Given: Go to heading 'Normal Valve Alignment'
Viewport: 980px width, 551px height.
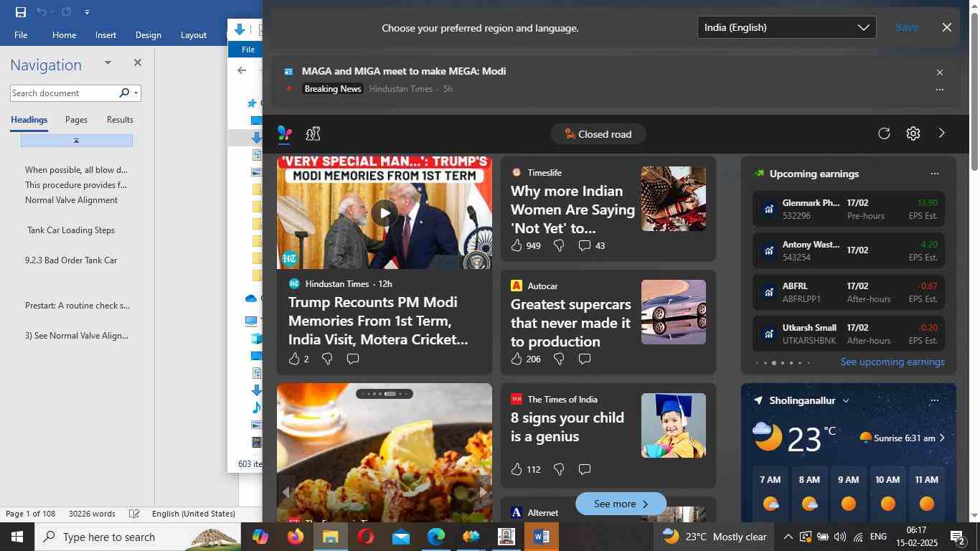Looking at the screenshot, I should (71, 200).
